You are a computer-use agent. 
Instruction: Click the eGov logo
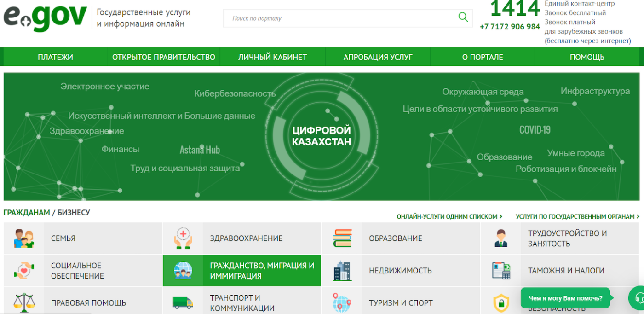45,17
